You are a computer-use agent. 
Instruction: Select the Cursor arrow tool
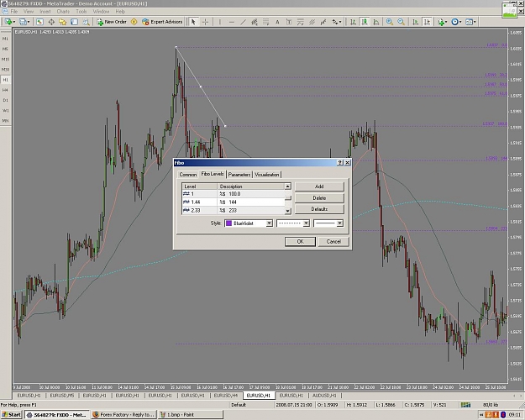[x=193, y=22]
